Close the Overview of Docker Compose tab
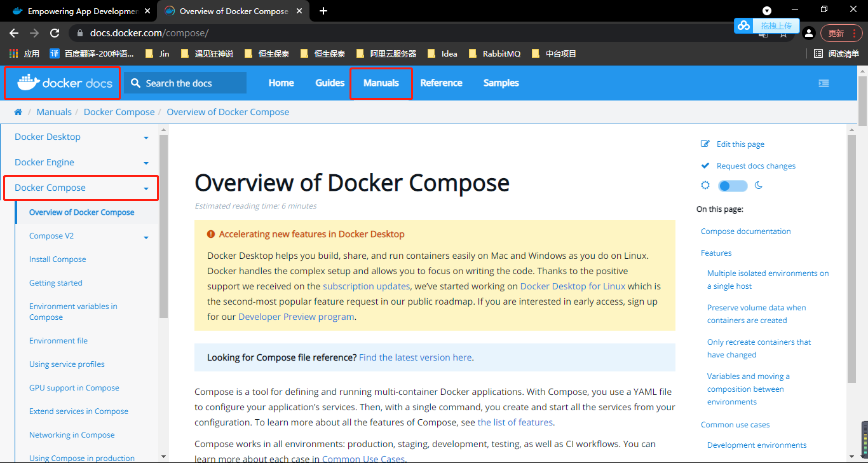Screen dimensions: 868x463 [300, 11]
